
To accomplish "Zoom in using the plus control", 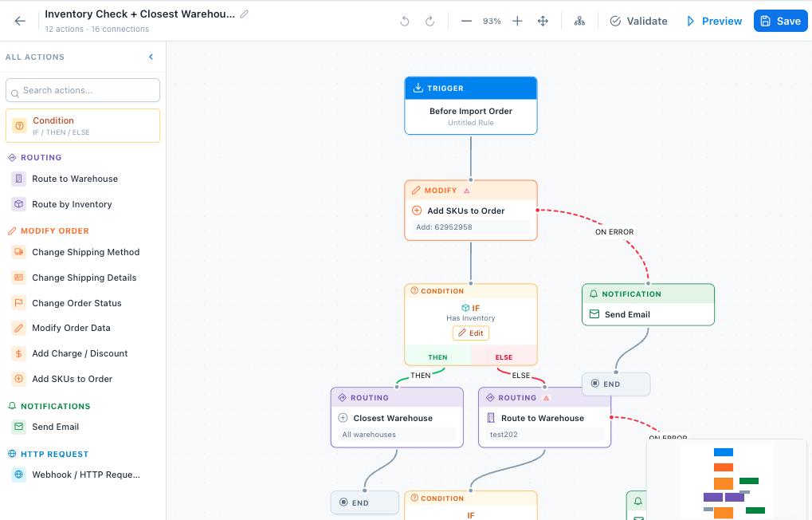I will point(516,21).
